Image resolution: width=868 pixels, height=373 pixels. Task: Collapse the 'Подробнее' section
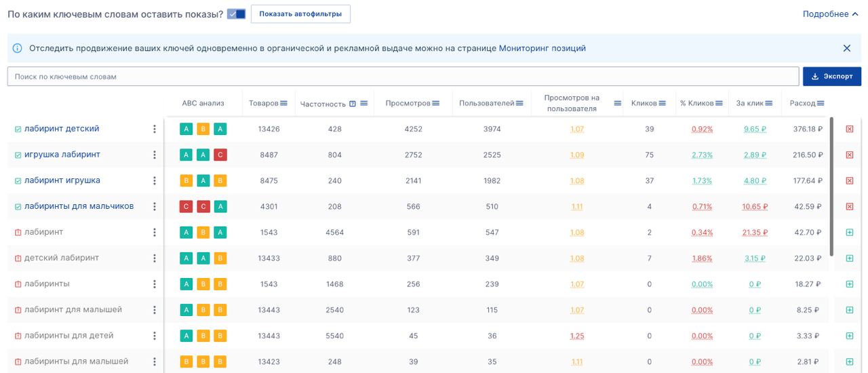click(x=830, y=14)
